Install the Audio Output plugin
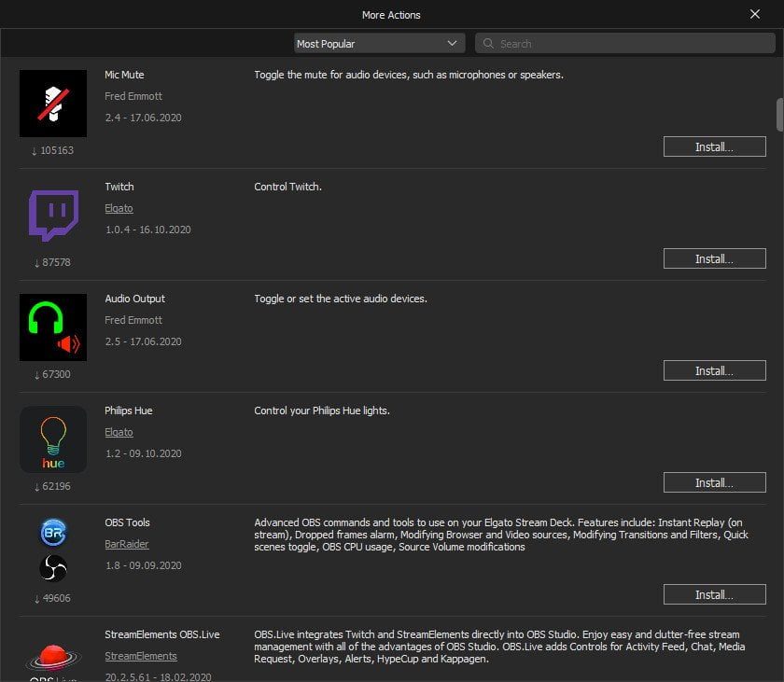The image size is (784, 682). (x=715, y=370)
